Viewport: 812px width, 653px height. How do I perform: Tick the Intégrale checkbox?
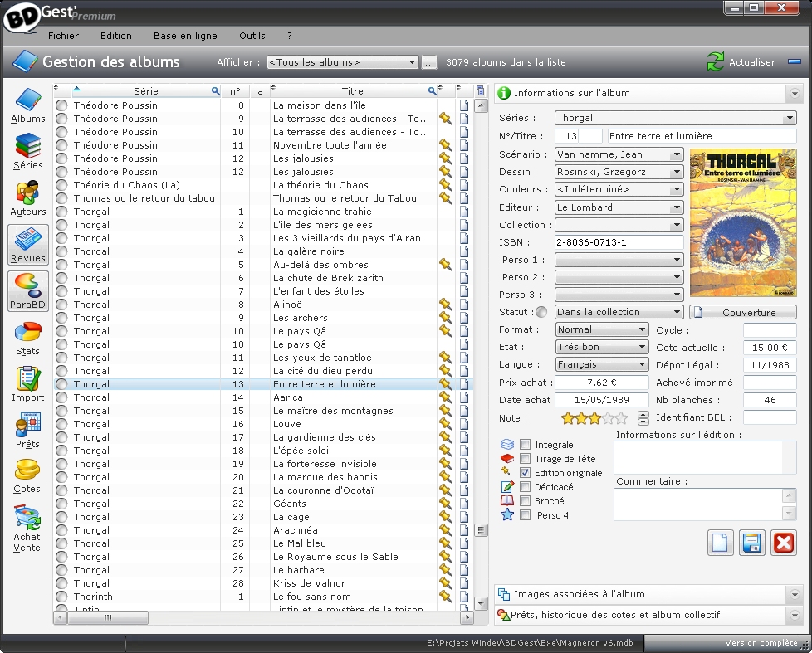coord(525,445)
